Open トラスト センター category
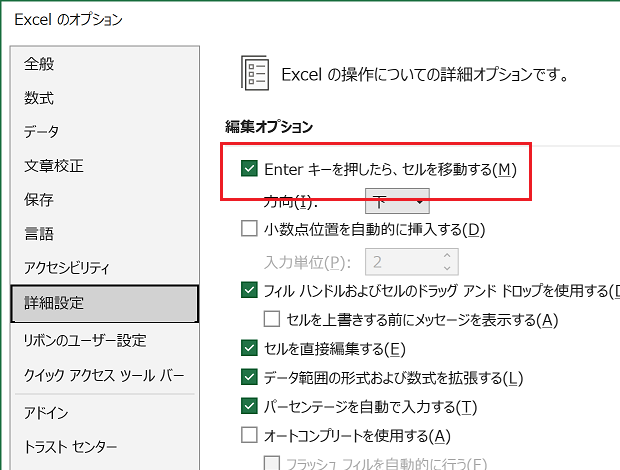The width and height of the screenshot is (620, 470). 104,447
